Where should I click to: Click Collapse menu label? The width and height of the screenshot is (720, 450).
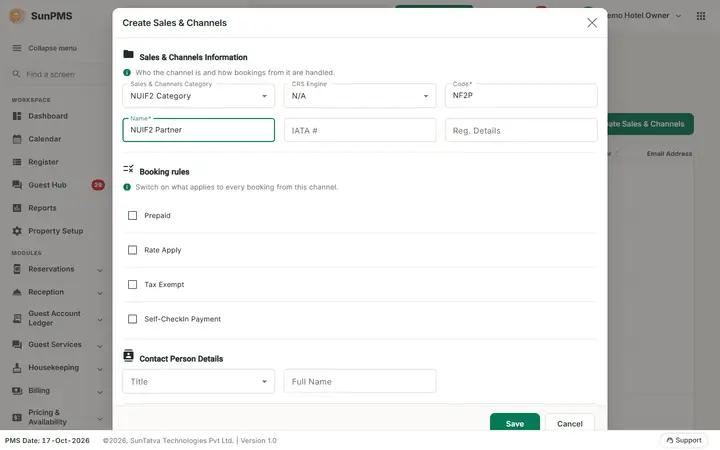pos(52,48)
